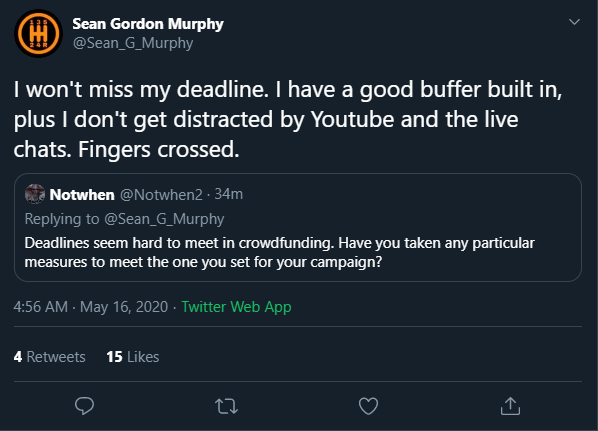Open the Twitter Web App link
The image size is (598, 431).
(x=236, y=307)
